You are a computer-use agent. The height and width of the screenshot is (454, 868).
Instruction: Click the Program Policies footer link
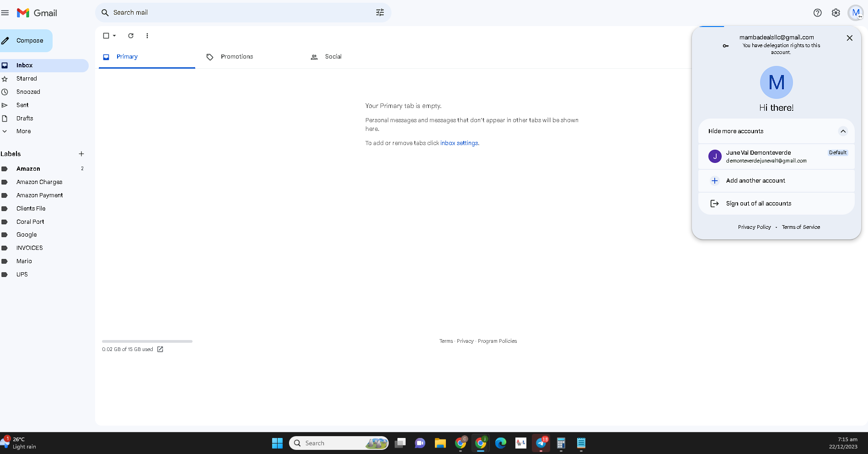(x=497, y=341)
